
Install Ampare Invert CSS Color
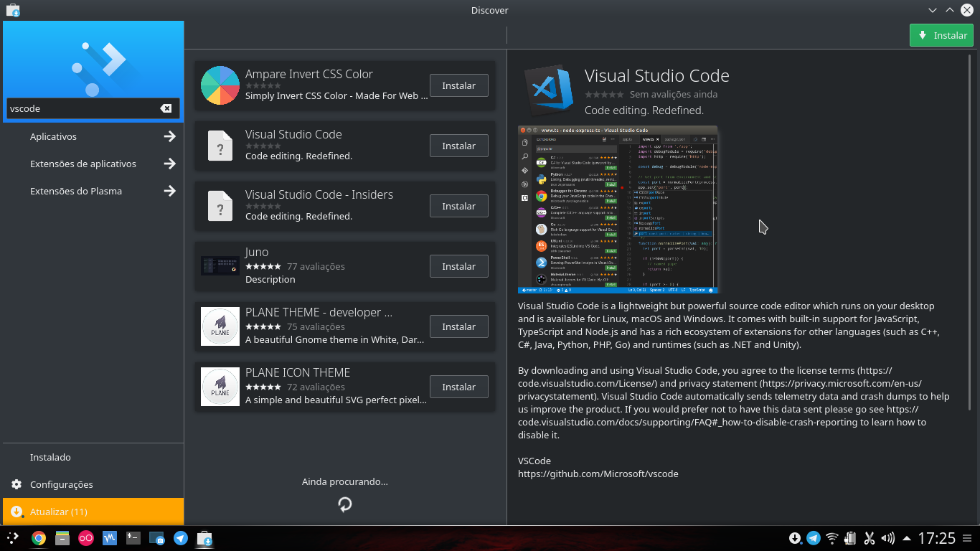(458, 85)
